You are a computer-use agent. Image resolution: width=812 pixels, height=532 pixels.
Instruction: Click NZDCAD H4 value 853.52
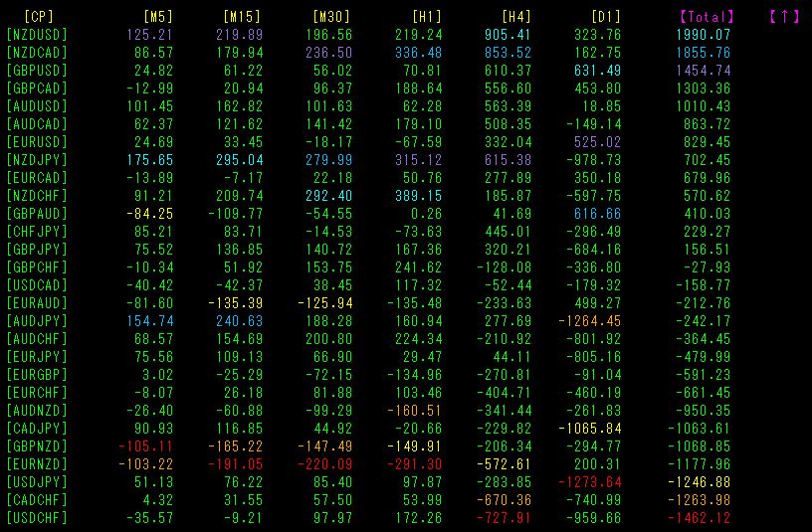[508, 53]
